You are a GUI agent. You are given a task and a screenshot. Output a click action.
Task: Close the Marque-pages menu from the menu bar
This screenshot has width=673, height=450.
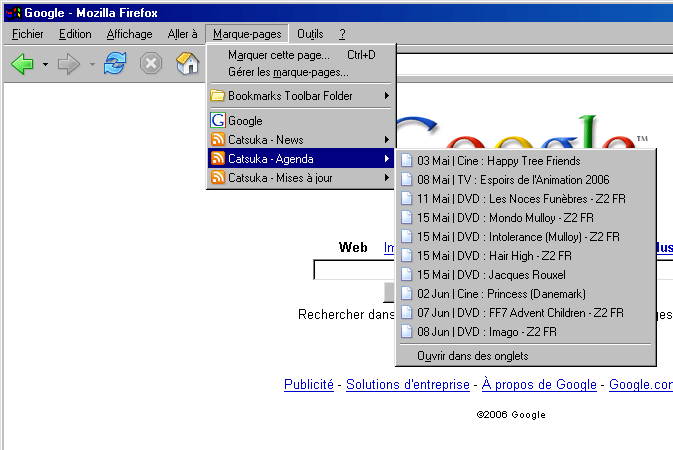(247, 34)
